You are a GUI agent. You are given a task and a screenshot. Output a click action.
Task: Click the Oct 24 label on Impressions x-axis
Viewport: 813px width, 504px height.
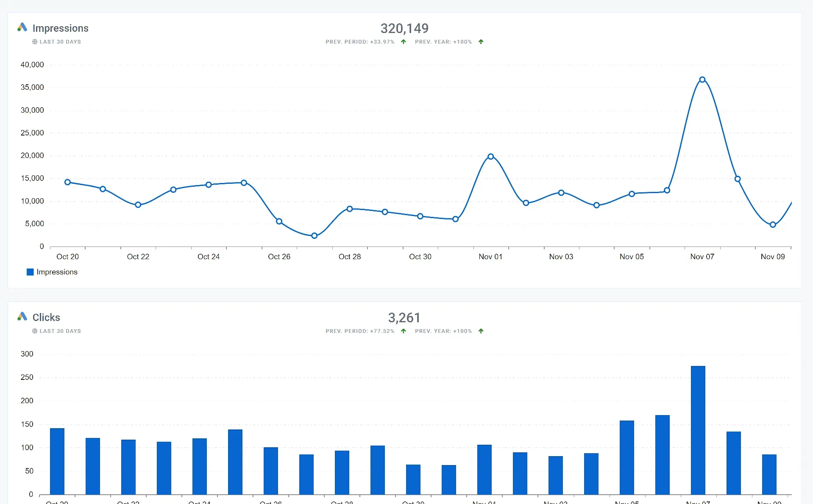click(x=209, y=257)
